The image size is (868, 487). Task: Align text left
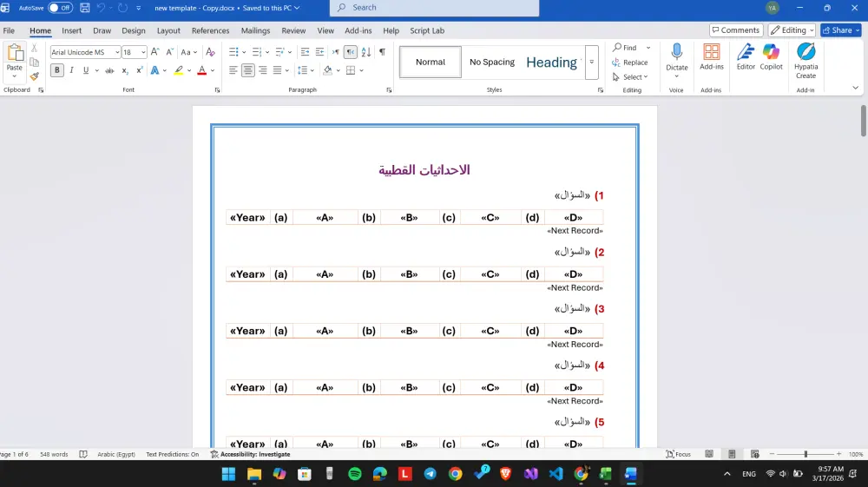point(233,70)
